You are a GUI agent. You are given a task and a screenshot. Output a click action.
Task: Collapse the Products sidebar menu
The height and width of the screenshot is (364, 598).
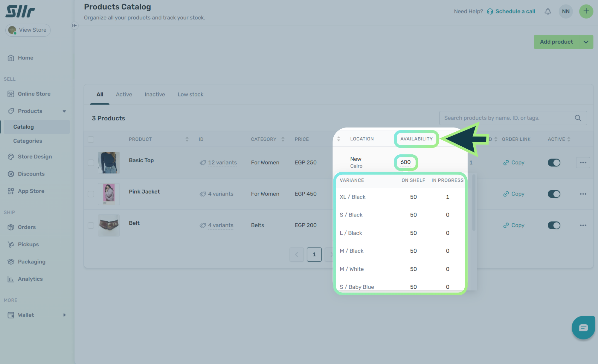[x=64, y=111]
